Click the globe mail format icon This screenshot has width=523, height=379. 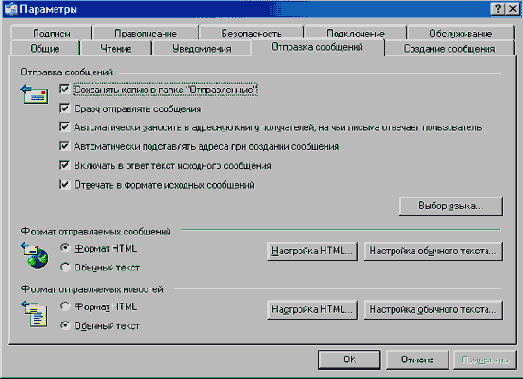point(35,255)
